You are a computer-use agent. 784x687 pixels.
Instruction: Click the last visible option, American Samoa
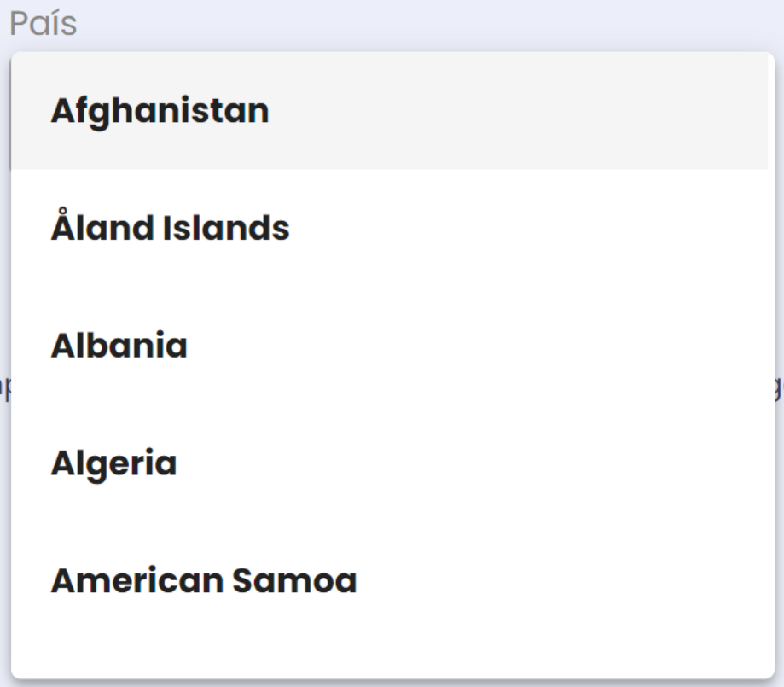point(203,582)
